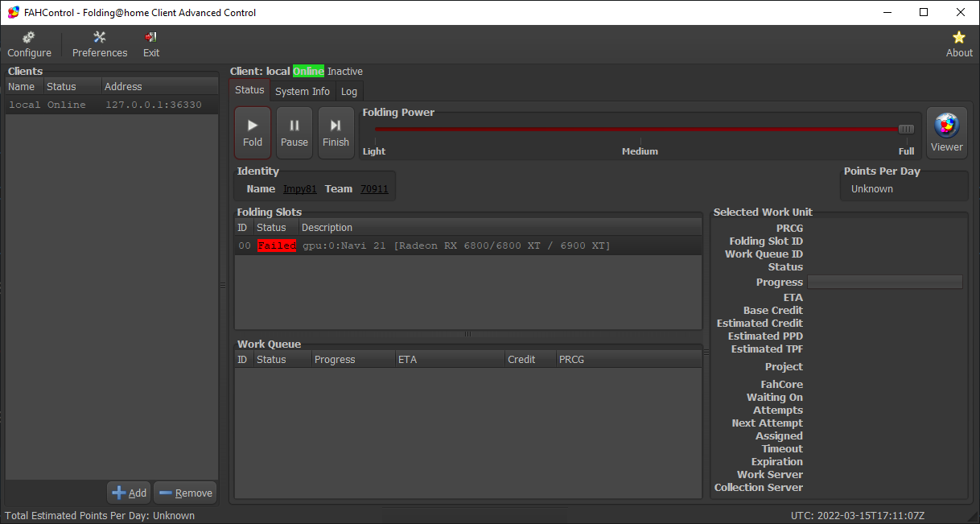Open Preferences from the toolbar
The width and height of the screenshot is (980, 524).
(x=100, y=44)
